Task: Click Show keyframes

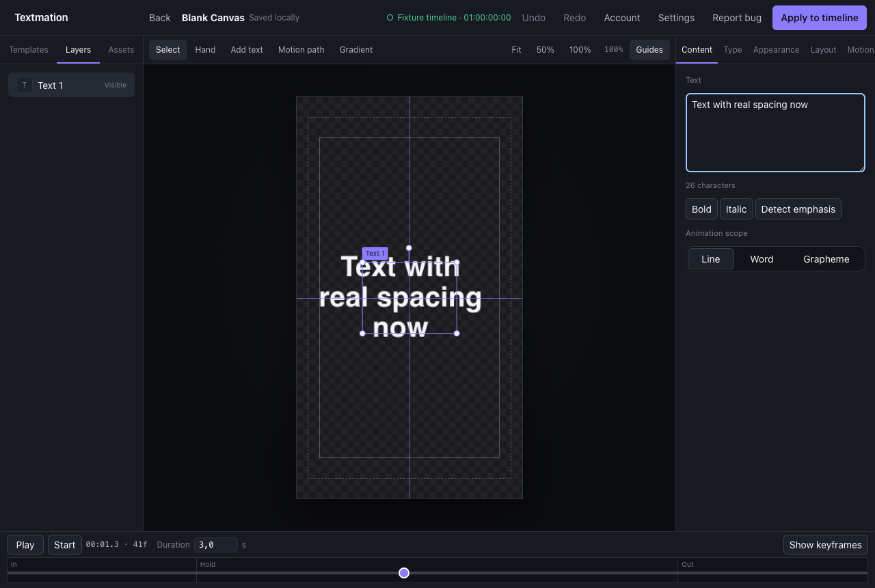Action: (x=825, y=545)
